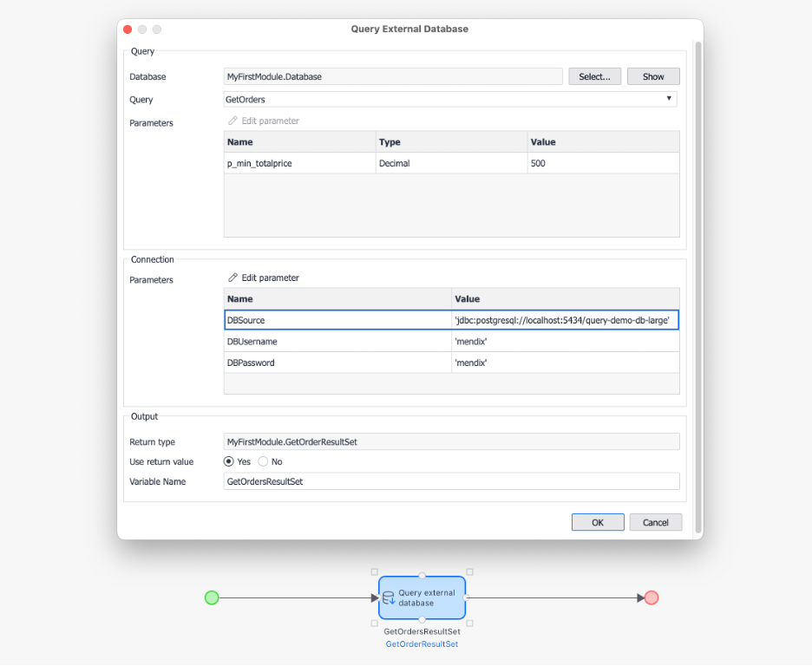This screenshot has width=812, height=666.
Task: Select the DBPassword parameter row
Action: (452, 362)
